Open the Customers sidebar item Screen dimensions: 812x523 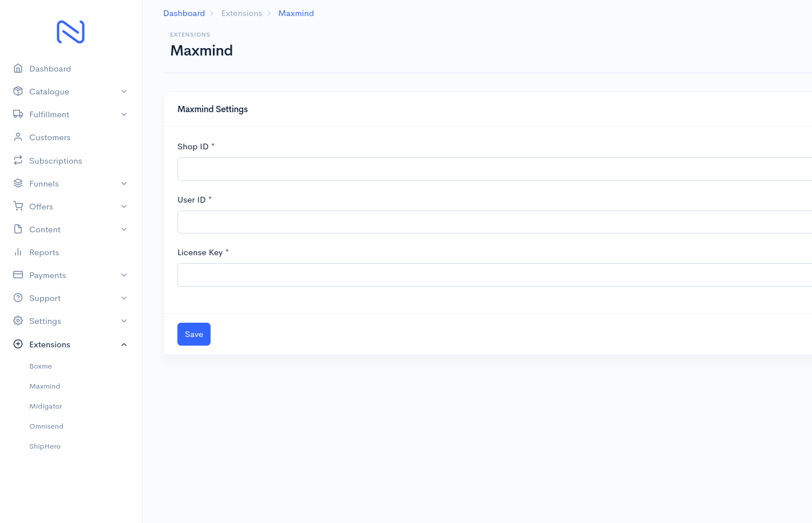click(x=70, y=137)
